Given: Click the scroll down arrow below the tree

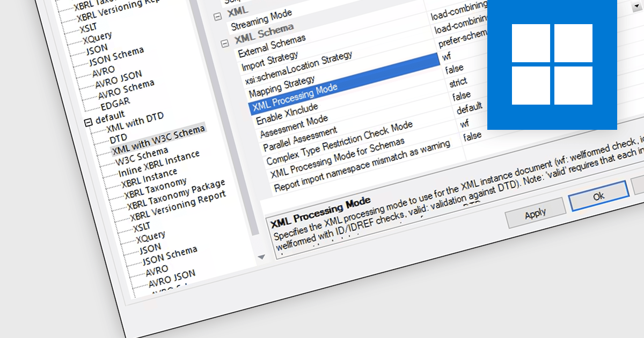Looking at the screenshot, I should click(261, 257).
